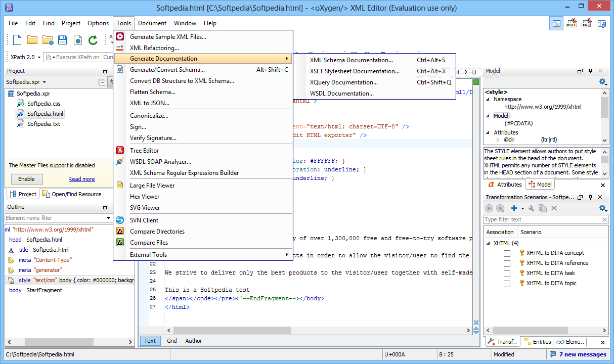
Task: Click the Enable Master Files button
Action: [x=26, y=179]
